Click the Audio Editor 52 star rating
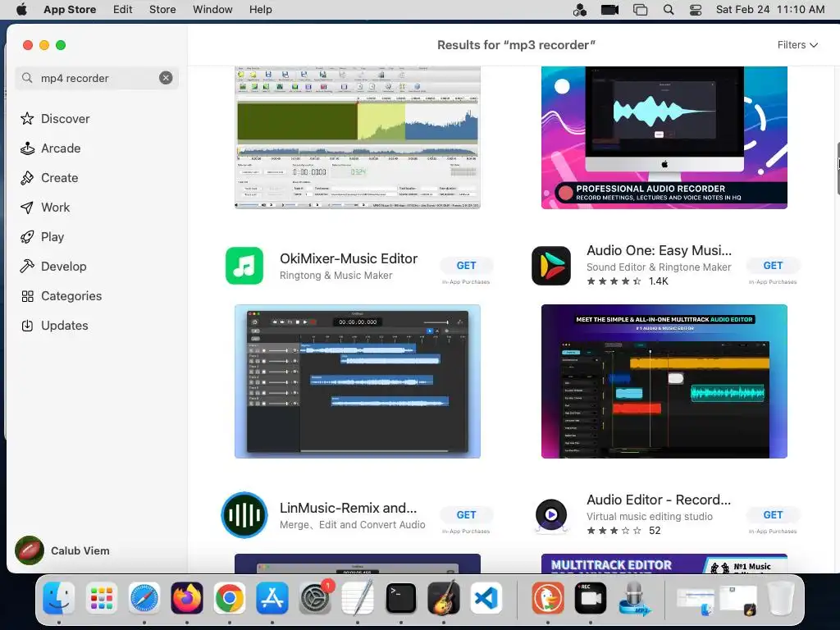 click(x=623, y=531)
